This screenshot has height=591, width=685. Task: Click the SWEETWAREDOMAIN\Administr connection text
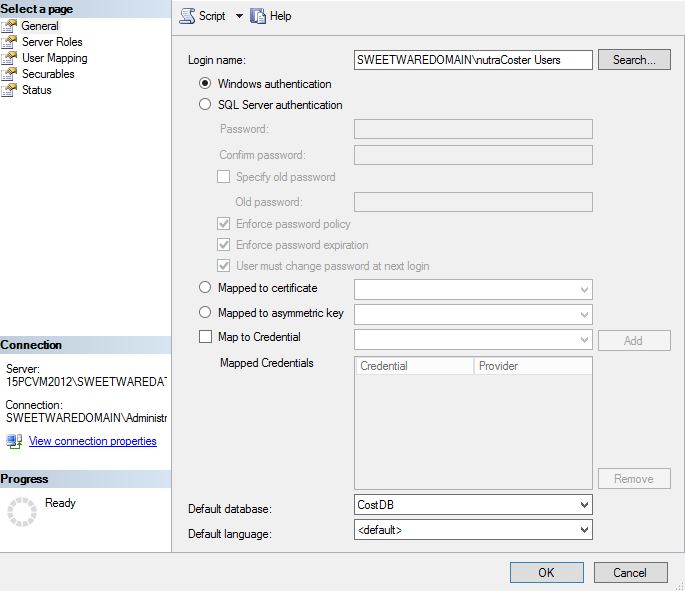coord(86,418)
